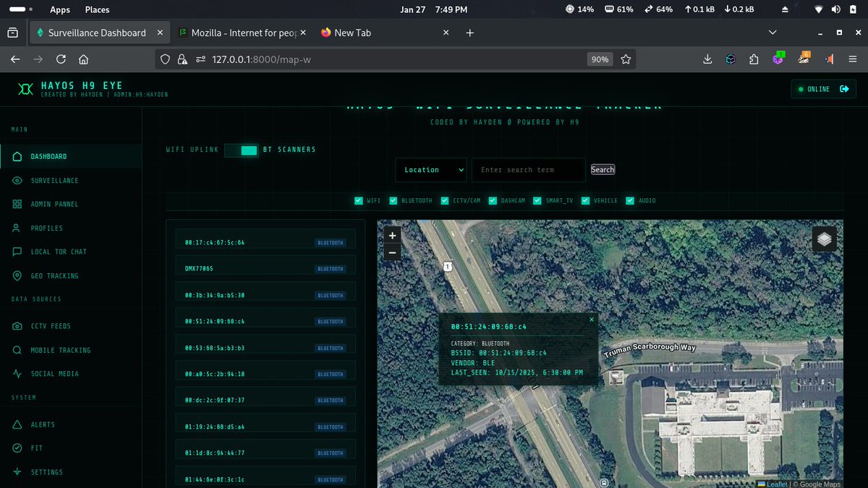Select device DMX77865 in the list

[x=265, y=268]
